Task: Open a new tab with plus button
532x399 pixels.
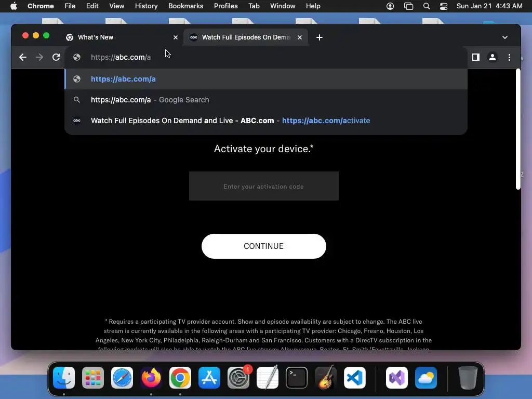Action: click(x=320, y=37)
